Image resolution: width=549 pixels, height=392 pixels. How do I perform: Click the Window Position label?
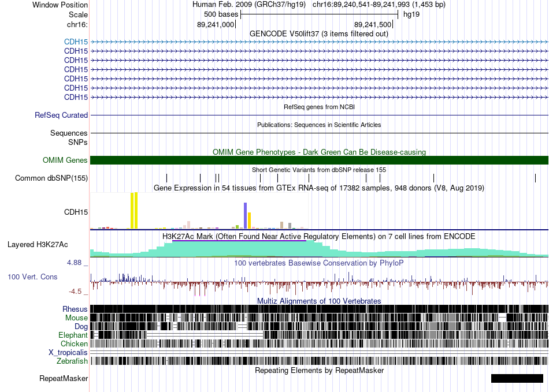pyautogui.click(x=60, y=5)
